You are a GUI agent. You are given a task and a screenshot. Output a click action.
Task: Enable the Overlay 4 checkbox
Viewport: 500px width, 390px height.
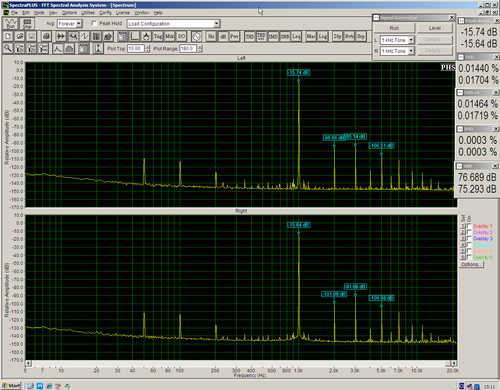[469, 245]
